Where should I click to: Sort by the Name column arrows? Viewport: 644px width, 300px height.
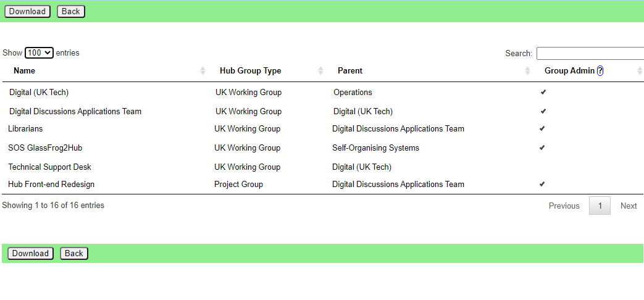[203, 70]
